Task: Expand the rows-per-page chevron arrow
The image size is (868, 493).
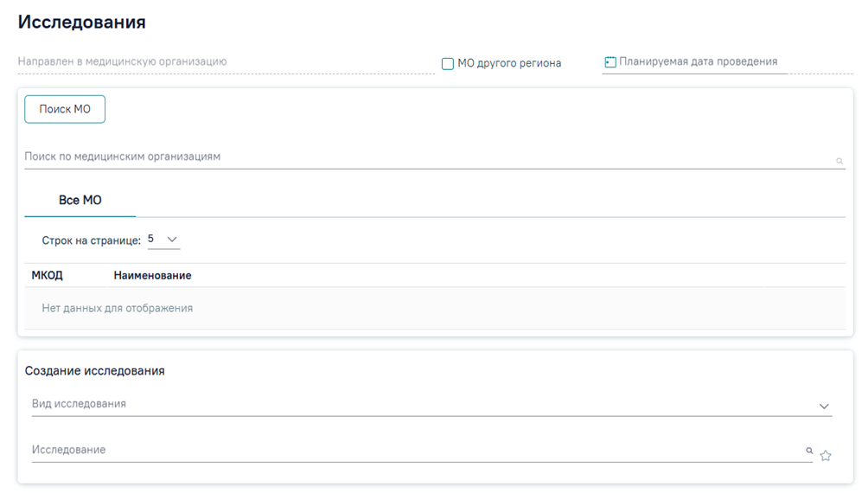Action: point(172,240)
